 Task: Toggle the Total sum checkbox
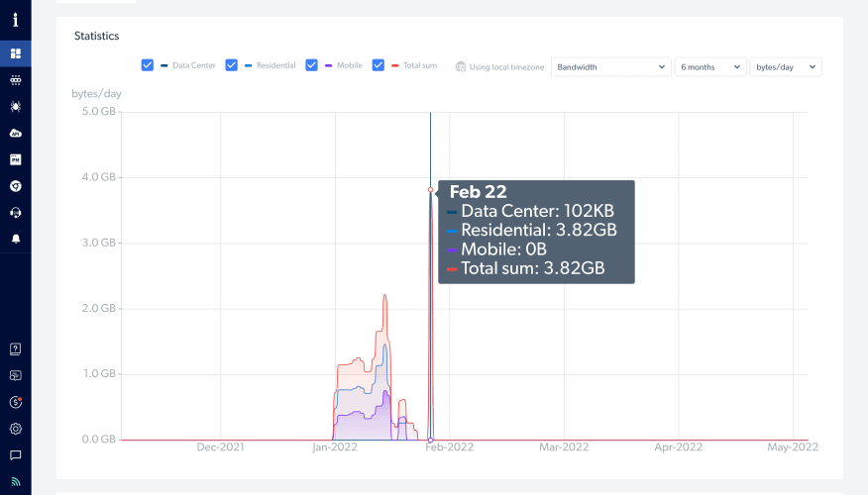point(379,65)
